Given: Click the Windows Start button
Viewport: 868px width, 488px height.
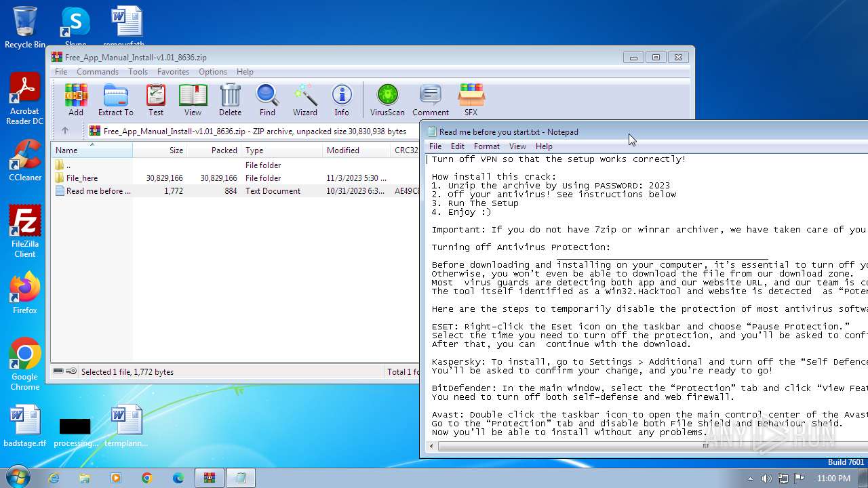Looking at the screenshot, I should 18,477.
